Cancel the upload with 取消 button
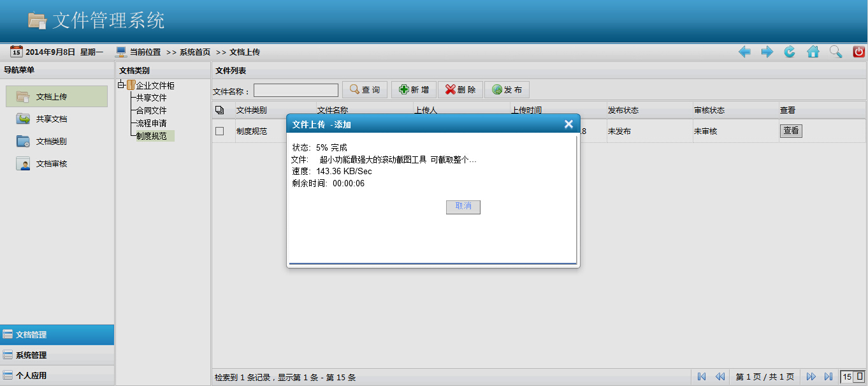The width and height of the screenshot is (868, 386). click(x=463, y=207)
